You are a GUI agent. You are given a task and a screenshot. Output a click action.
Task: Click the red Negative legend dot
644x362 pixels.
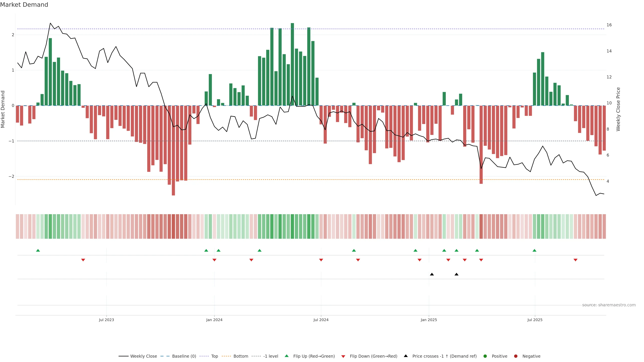[516, 356]
